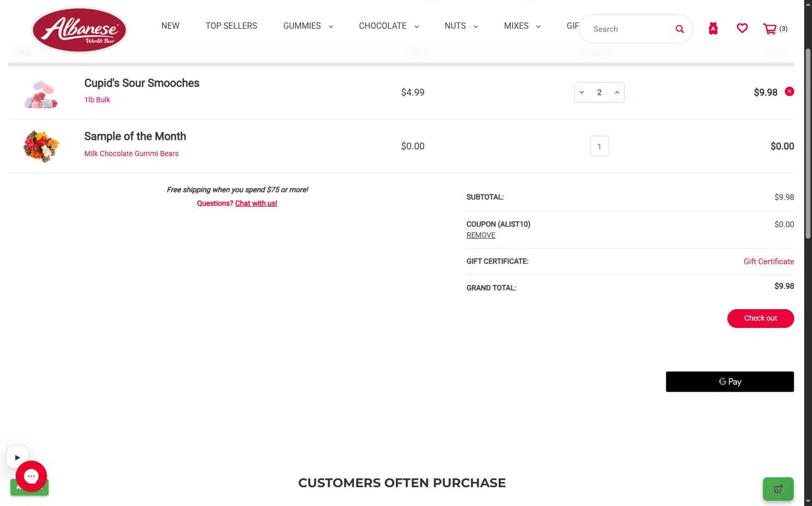Expand the Nuts menu chevron
The width and height of the screenshot is (812, 506).
pyautogui.click(x=475, y=27)
